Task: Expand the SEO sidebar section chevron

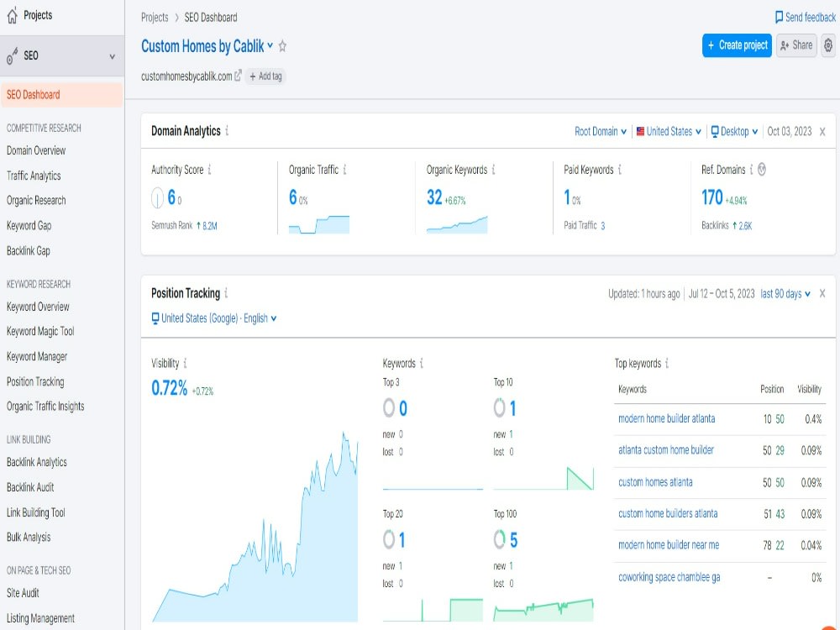Action: (112, 56)
